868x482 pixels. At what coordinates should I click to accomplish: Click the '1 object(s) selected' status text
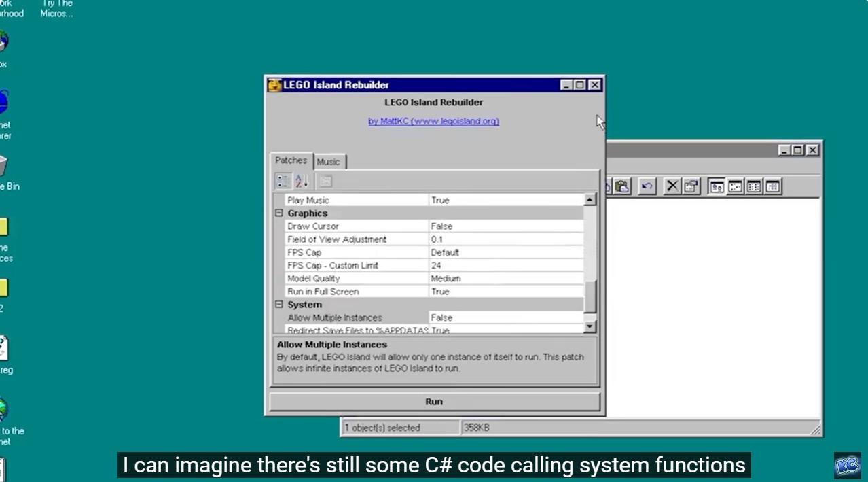(x=382, y=428)
